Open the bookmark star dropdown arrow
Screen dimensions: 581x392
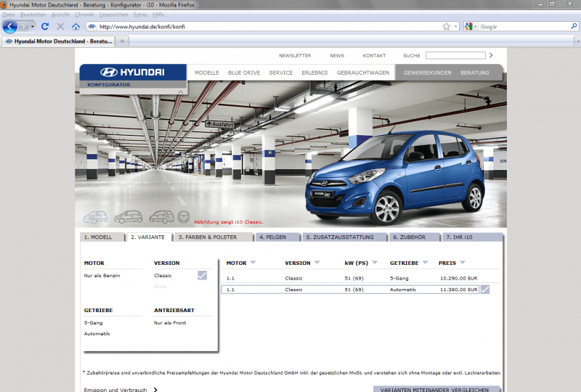455,27
